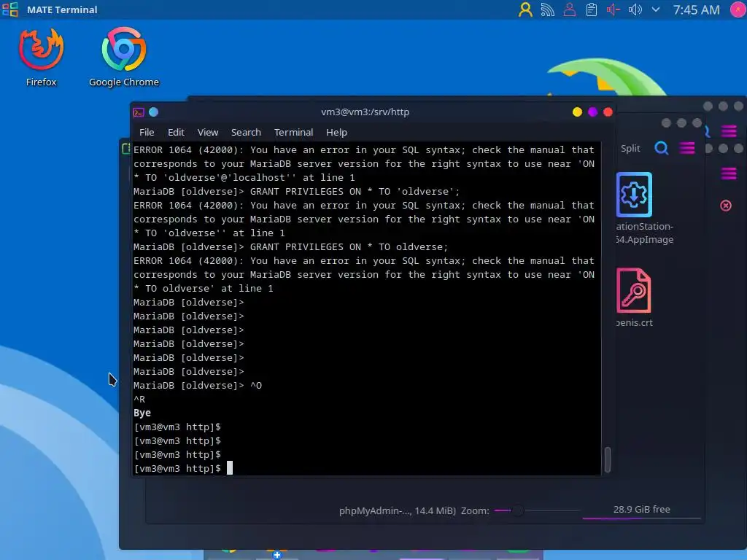Click the terminal vertical scrollbar handle
Image resolution: width=747 pixels, height=560 pixels.
(x=608, y=459)
